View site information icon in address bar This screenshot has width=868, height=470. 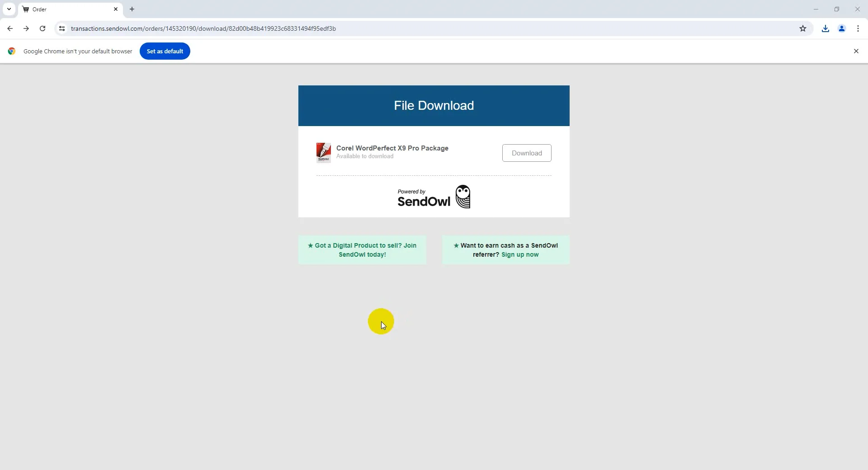click(x=62, y=28)
